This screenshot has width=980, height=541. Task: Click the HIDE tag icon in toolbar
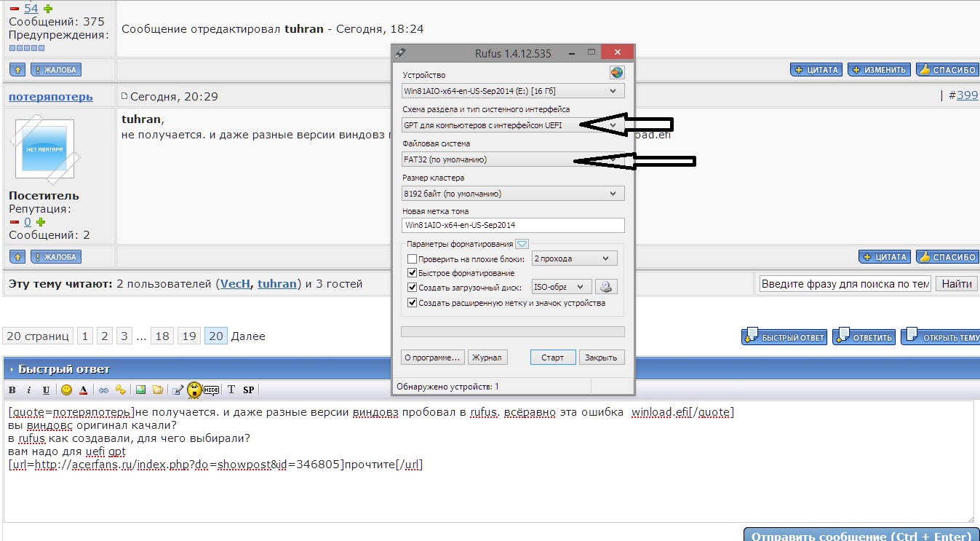point(211,390)
